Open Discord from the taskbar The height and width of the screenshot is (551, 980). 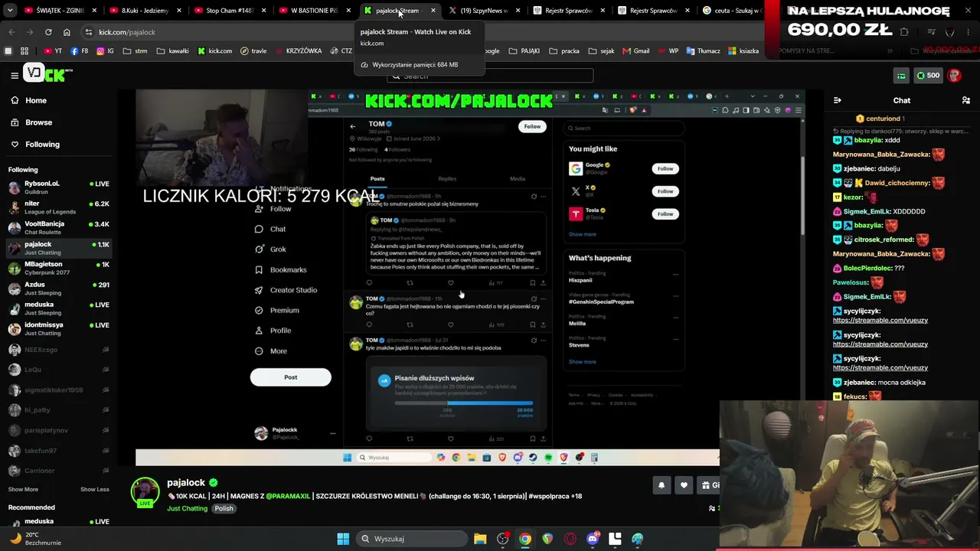point(593,539)
